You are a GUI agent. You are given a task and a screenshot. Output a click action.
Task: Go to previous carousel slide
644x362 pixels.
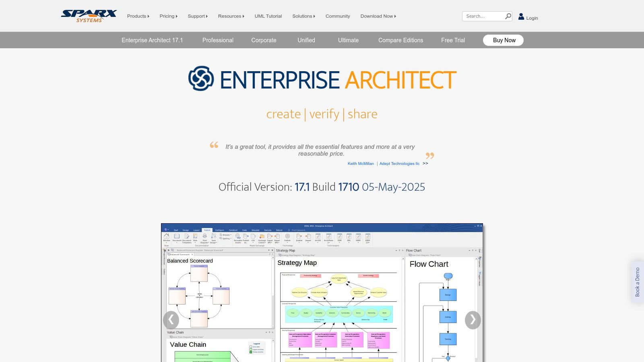tap(171, 320)
